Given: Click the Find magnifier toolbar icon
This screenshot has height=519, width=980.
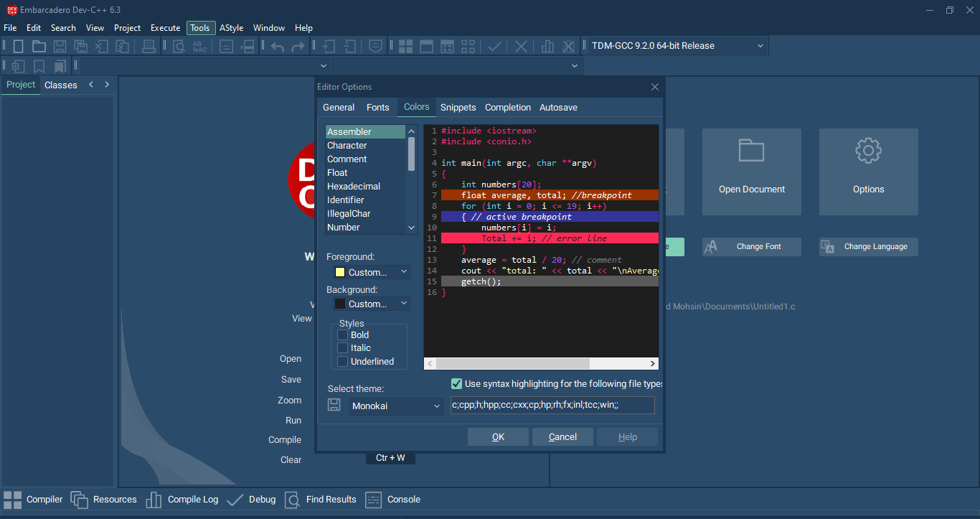Looking at the screenshot, I should click(x=179, y=46).
